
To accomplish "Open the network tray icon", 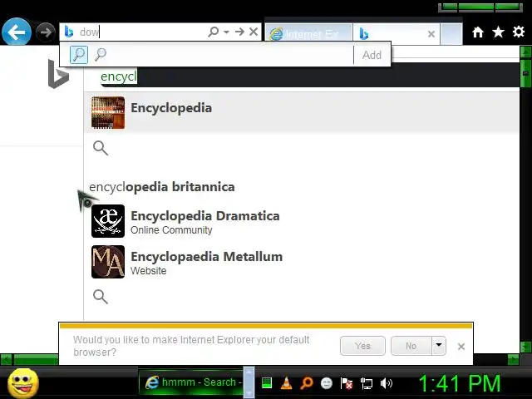I will [x=367, y=383].
